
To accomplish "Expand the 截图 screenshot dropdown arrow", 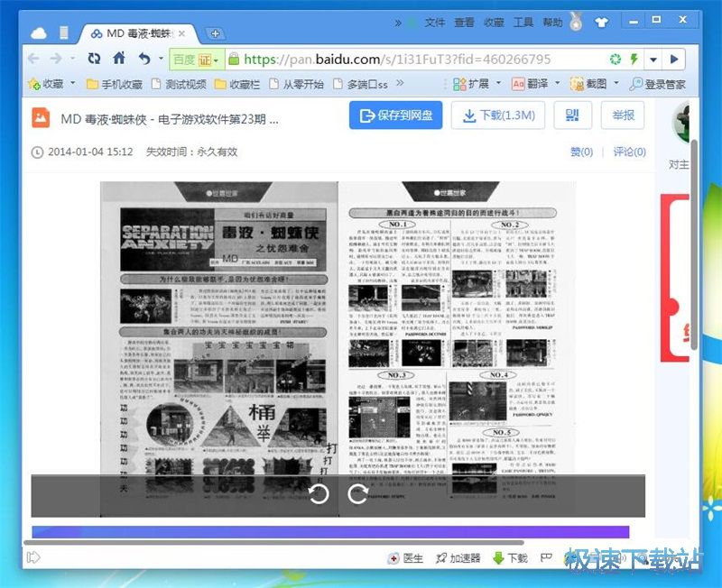I will pos(616,84).
